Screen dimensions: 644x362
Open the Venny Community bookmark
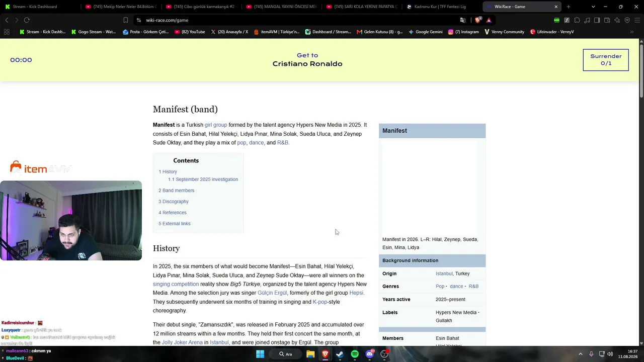(504, 32)
